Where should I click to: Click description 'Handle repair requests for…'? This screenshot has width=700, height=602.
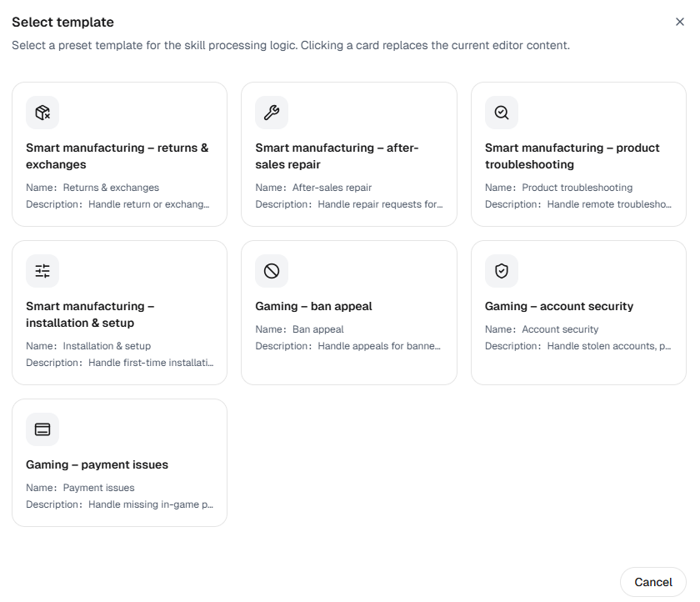point(380,204)
